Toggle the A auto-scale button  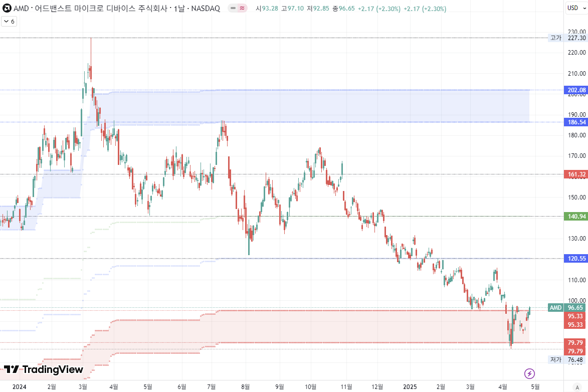577,387
